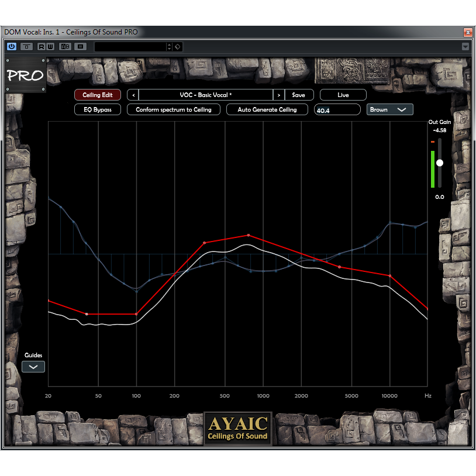Click the diamond preset management icon
The height and width of the screenshot is (476, 476).
click(178, 46)
